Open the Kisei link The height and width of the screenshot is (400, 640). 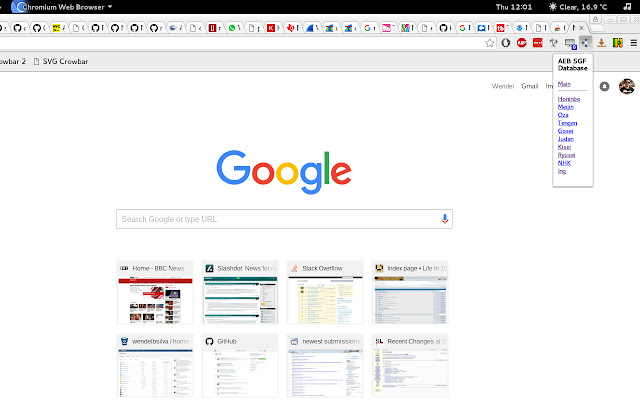pyautogui.click(x=564, y=147)
